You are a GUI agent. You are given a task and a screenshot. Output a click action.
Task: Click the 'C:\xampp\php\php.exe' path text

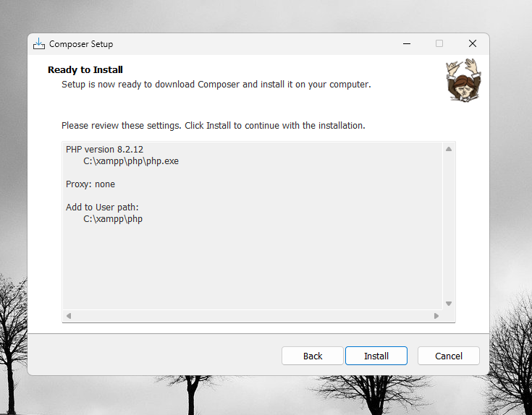click(131, 161)
